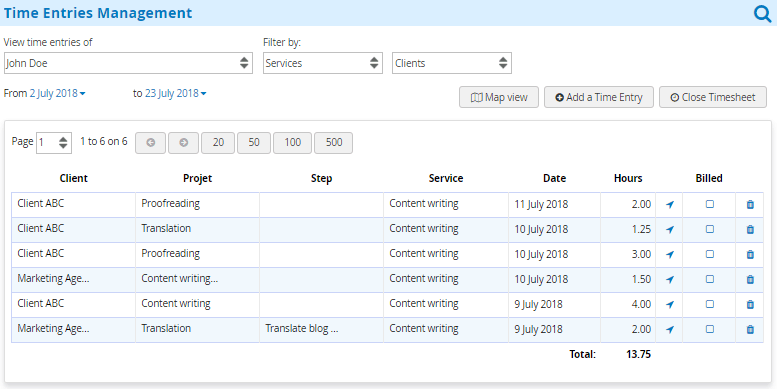Go to previous page arrow button
The width and height of the screenshot is (777, 389).
(x=151, y=143)
